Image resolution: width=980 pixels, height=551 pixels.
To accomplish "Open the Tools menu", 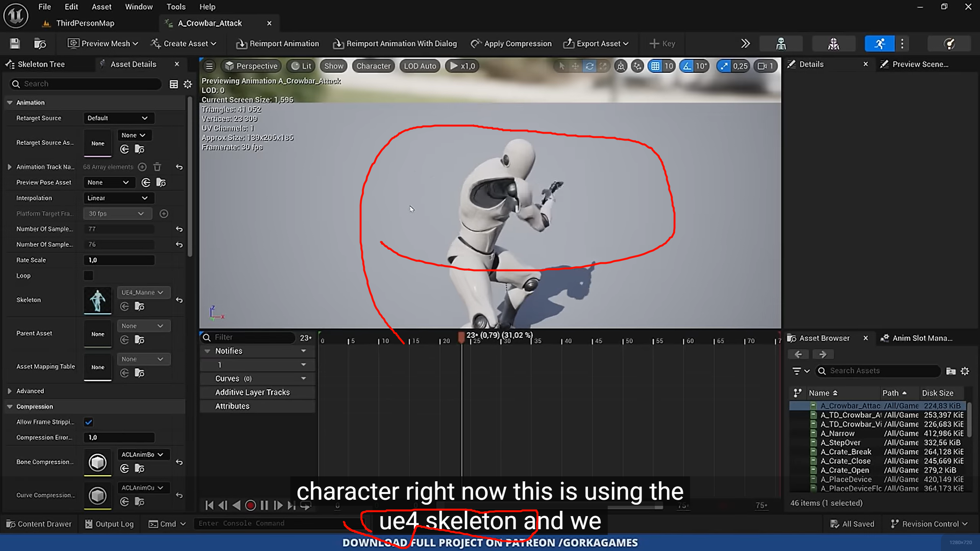I will click(176, 7).
